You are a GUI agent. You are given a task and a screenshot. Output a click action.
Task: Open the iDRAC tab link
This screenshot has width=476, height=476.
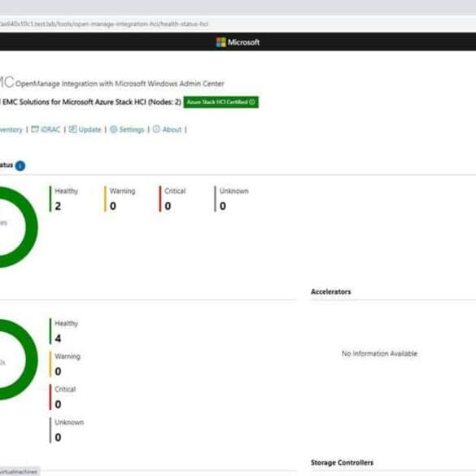click(x=46, y=129)
